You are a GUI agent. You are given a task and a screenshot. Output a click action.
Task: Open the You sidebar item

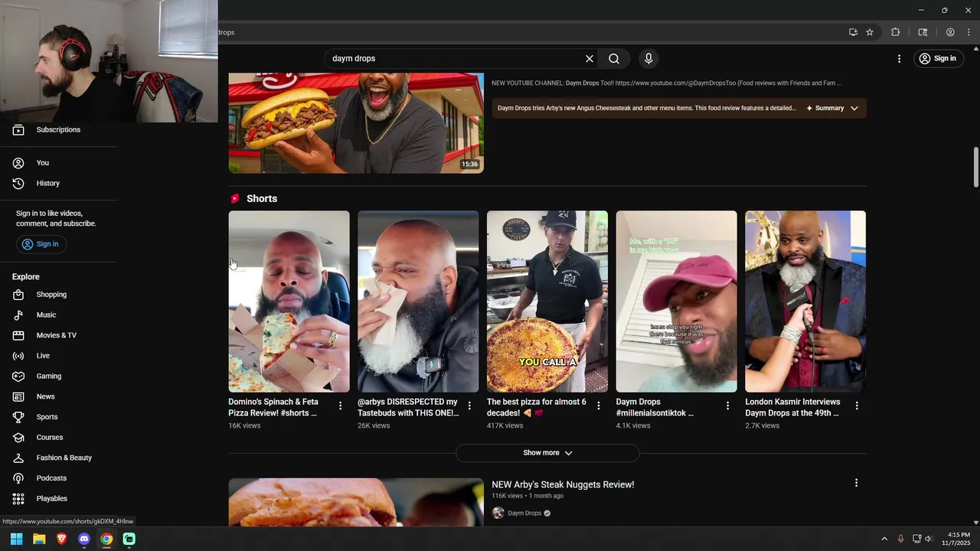click(x=58, y=163)
